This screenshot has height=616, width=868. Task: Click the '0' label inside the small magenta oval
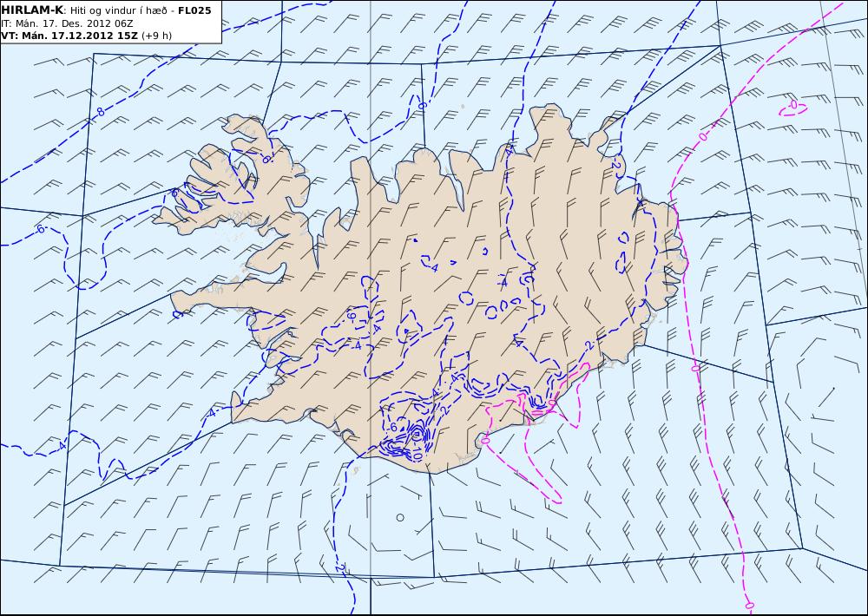pos(793,104)
